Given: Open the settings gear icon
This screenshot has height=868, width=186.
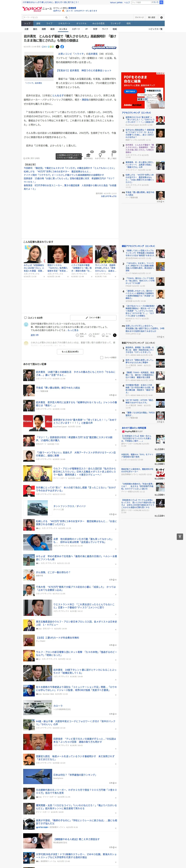Looking at the screenshot, I should [x=161, y=17].
